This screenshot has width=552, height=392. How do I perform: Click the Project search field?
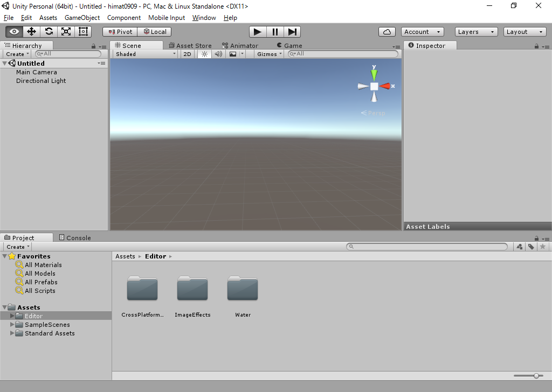point(427,247)
